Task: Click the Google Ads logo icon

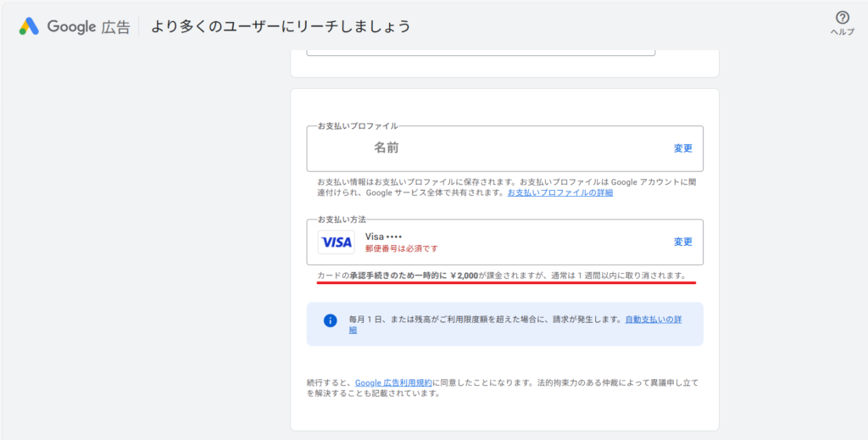Action: pos(30,26)
